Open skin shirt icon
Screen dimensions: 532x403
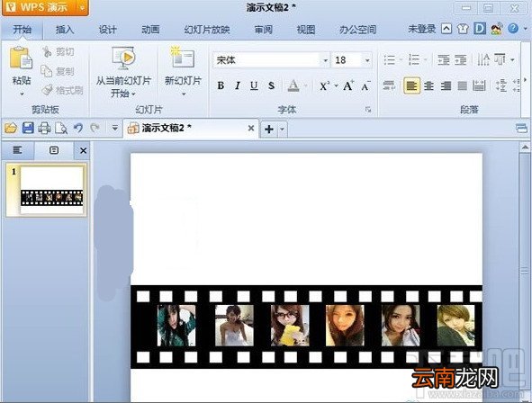tap(463, 29)
